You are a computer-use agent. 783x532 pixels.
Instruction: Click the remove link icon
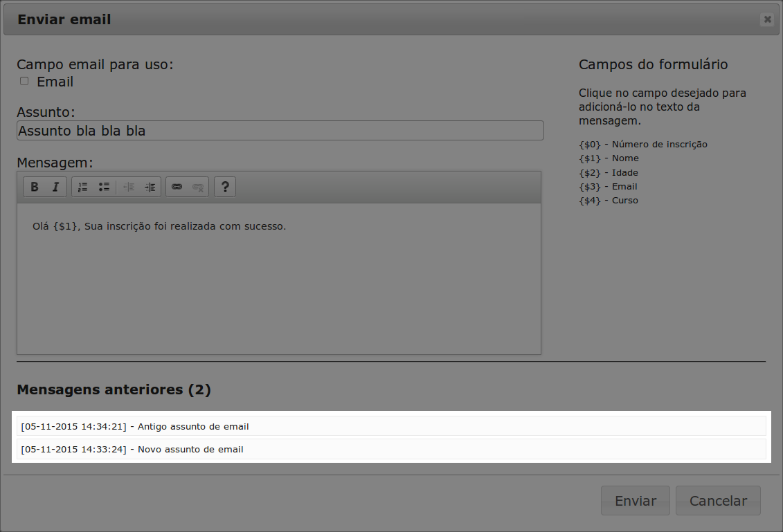pyautogui.click(x=198, y=187)
